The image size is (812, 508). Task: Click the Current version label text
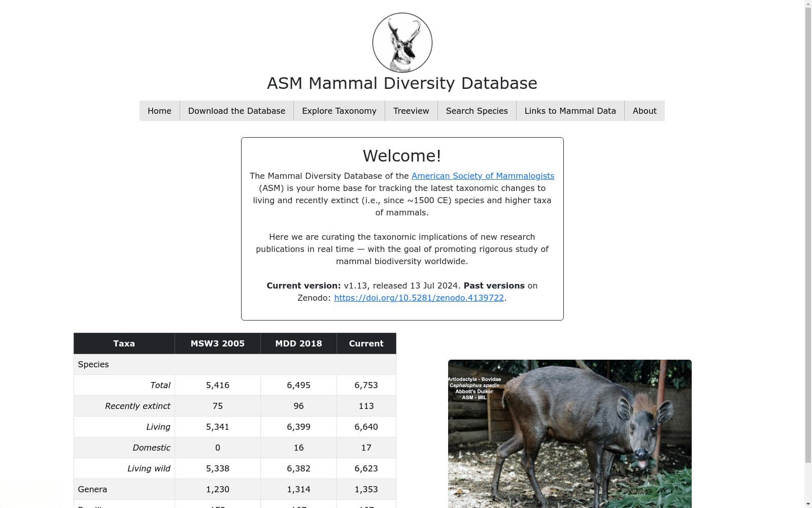tap(303, 285)
